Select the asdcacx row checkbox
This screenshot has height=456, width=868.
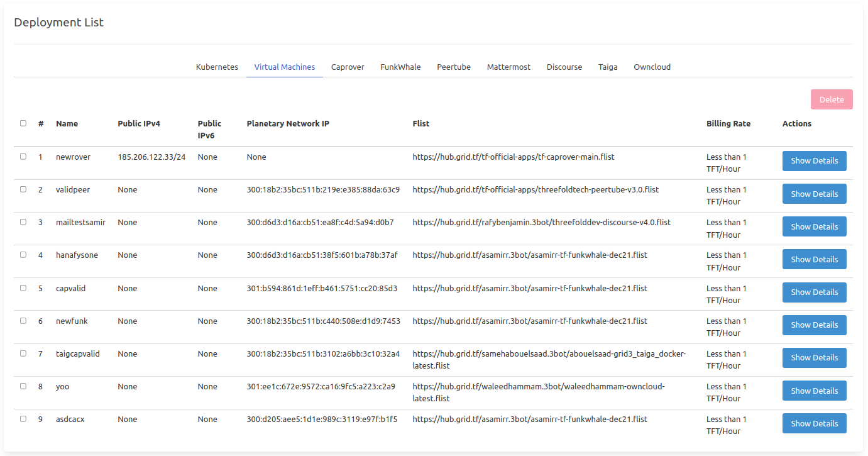point(23,419)
